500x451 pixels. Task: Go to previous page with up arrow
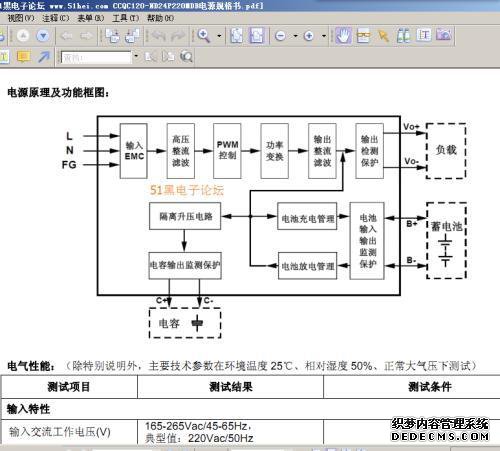click(x=23, y=35)
